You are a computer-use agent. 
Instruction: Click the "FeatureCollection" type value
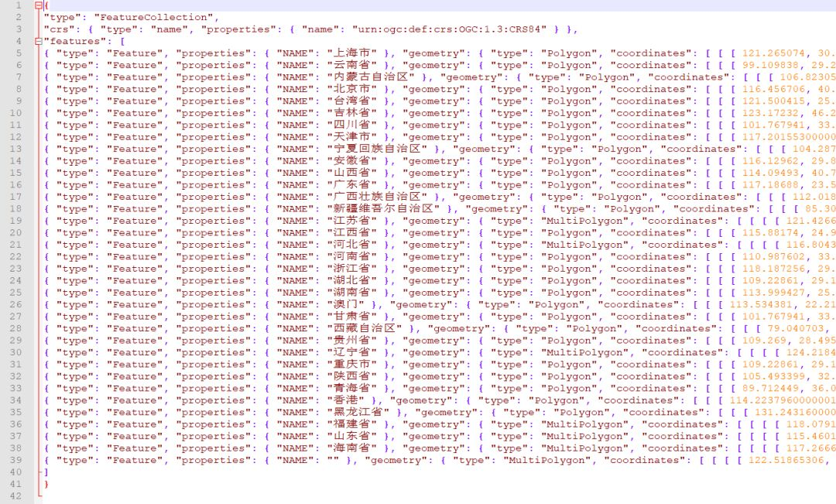coord(152,17)
